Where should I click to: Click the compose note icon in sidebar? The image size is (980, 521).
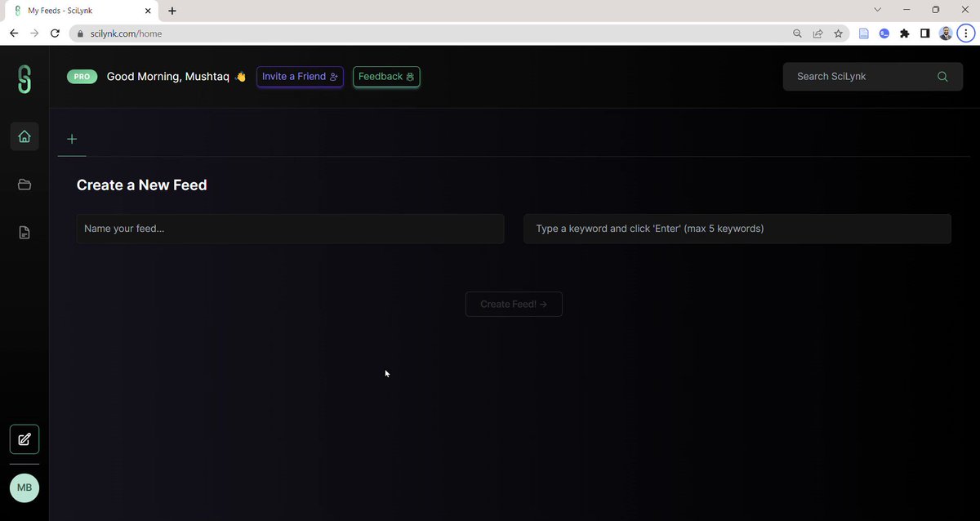tap(24, 439)
